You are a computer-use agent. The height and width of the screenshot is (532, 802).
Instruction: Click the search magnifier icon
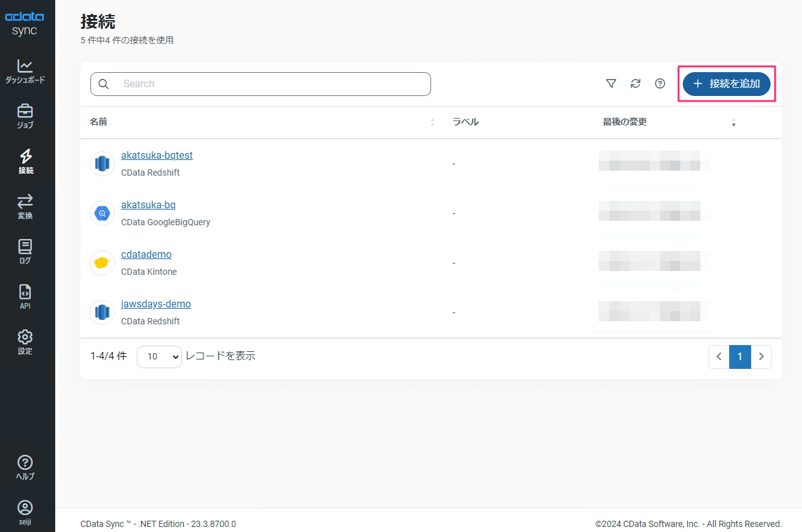(104, 84)
